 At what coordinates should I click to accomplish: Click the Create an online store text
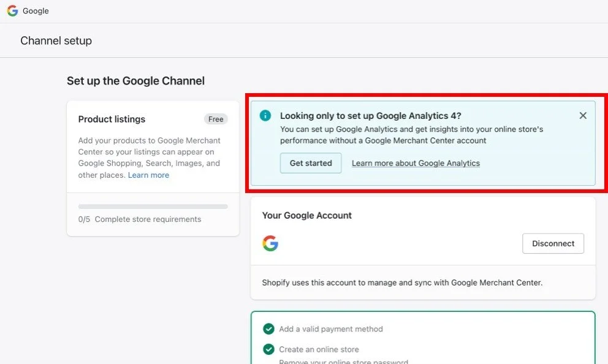(x=319, y=349)
